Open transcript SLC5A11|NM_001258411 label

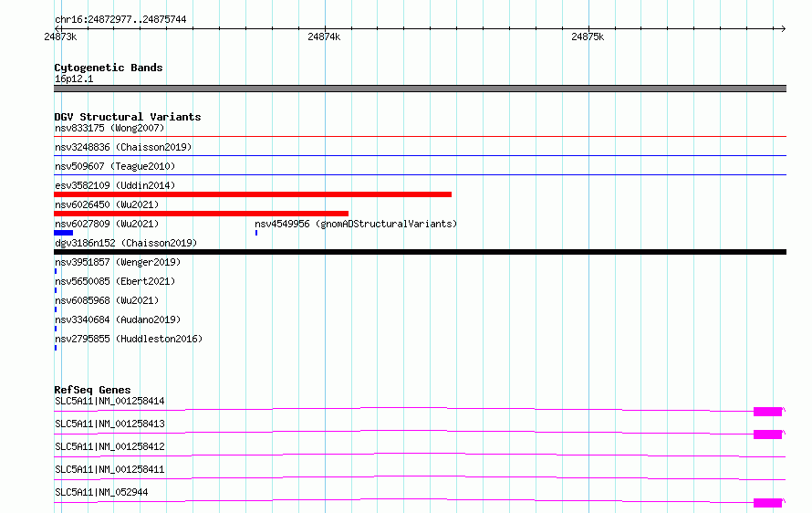click(109, 469)
